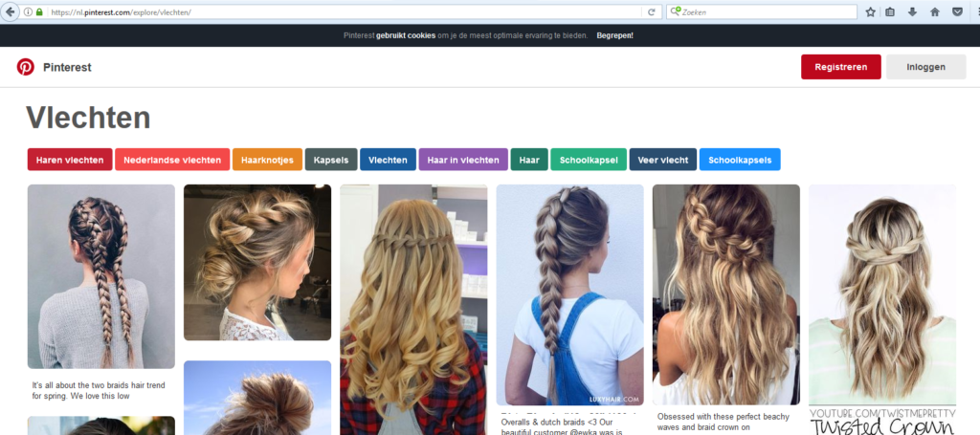Select the 'Haren vlechten' topic tag
This screenshot has width=980, height=435.
70,160
